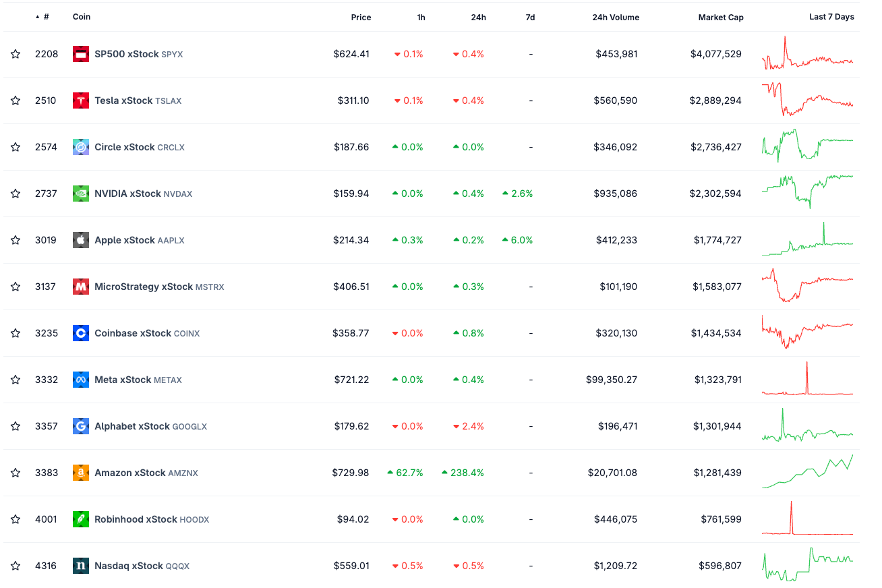This screenshot has height=588, width=882.
Task: Click the Tesla xStock logo icon
Action: (x=81, y=100)
